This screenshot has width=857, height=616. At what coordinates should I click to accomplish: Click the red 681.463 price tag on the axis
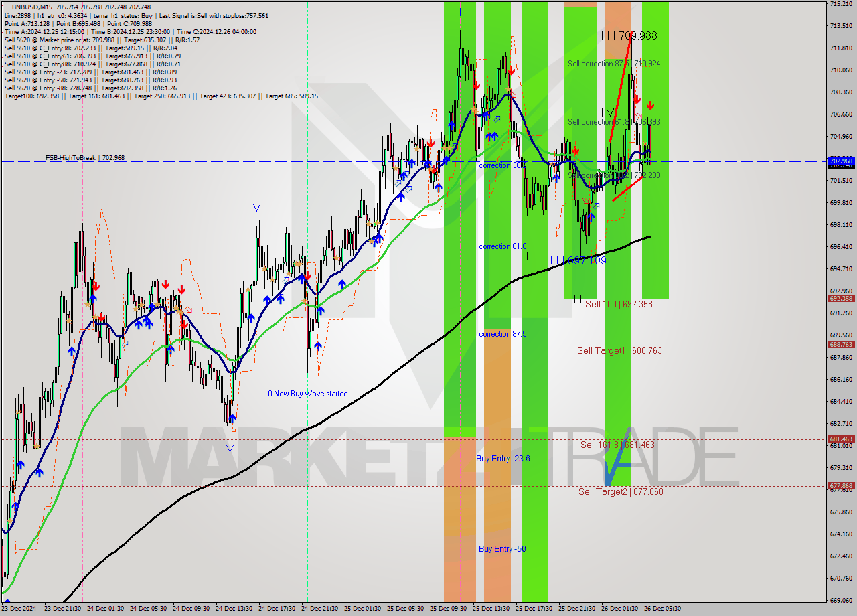842,439
